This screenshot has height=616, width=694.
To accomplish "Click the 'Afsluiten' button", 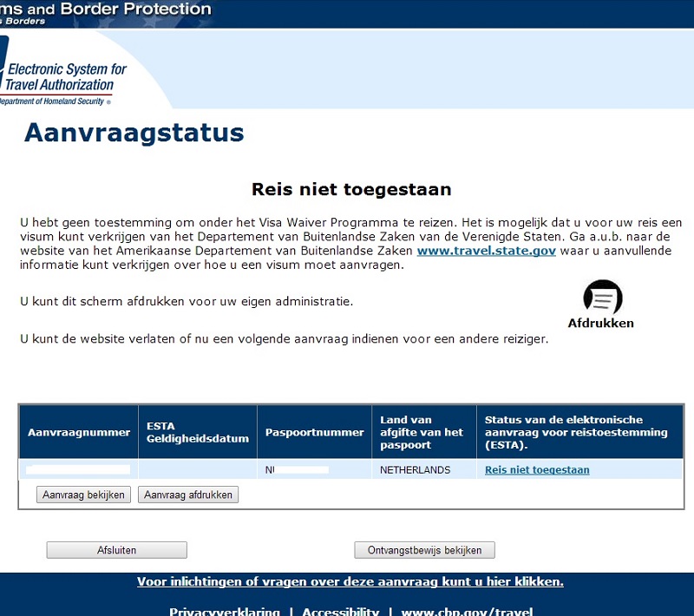I will click(116, 550).
